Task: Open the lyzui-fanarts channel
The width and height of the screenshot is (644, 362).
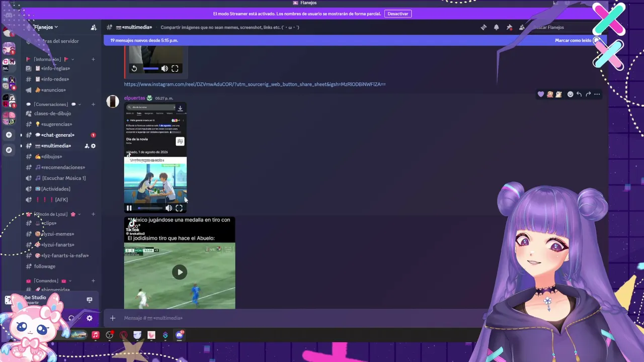Action: tap(61, 245)
